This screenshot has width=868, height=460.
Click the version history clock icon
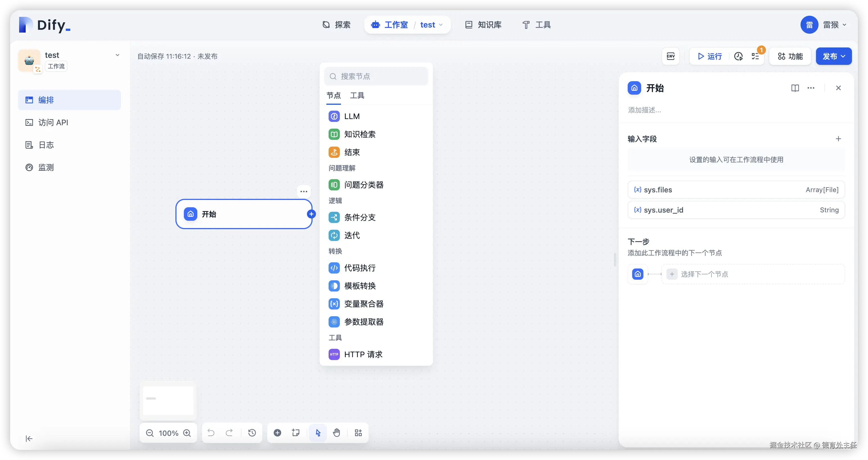pyautogui.click(x=738, y=56)
